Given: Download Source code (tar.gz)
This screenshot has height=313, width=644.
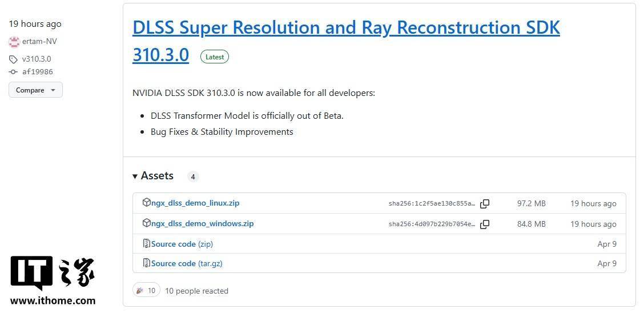Looking at the screenshot, I should pos(187,263).
